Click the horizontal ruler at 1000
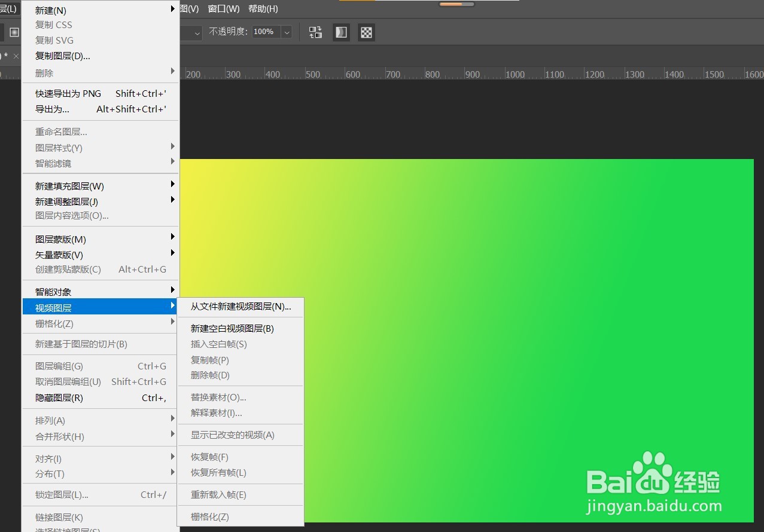The height and width of the screenshot is (532, 764). 515,75
